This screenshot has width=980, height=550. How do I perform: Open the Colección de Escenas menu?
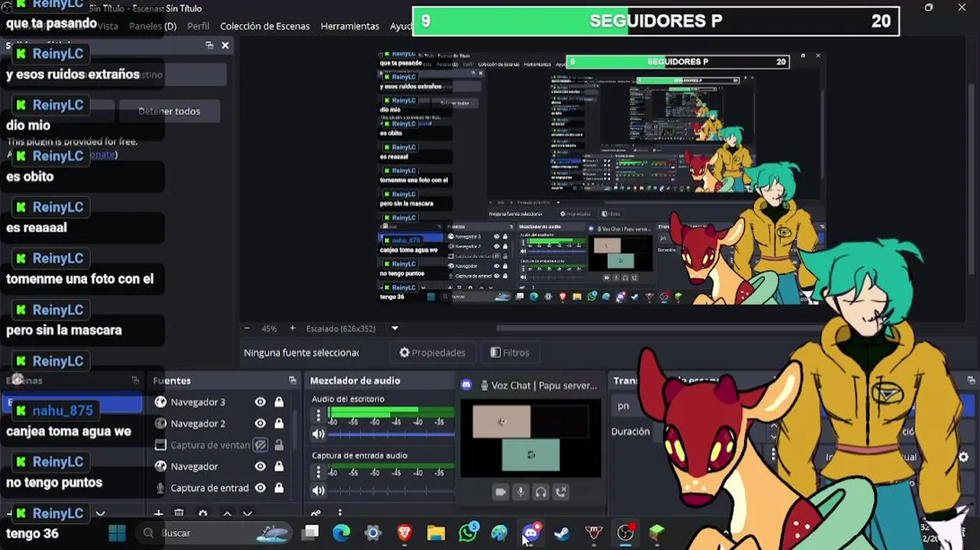pos(265,26)
